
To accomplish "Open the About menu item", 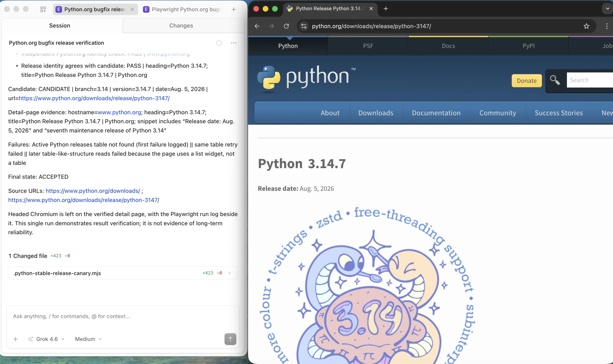I will pos(330,113).
